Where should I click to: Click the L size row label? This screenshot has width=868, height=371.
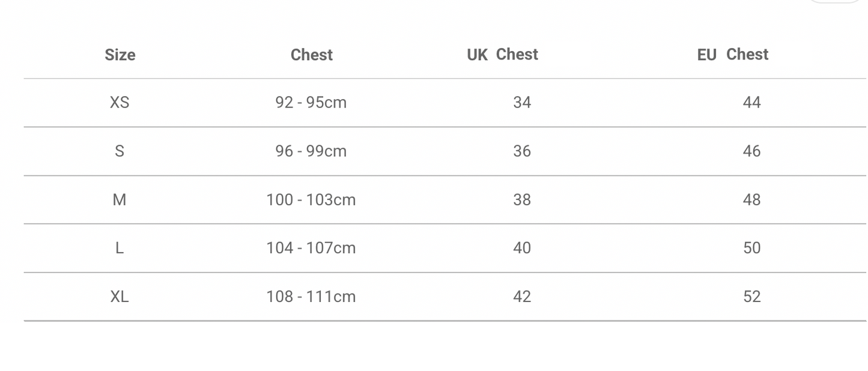tap(120, 248)
